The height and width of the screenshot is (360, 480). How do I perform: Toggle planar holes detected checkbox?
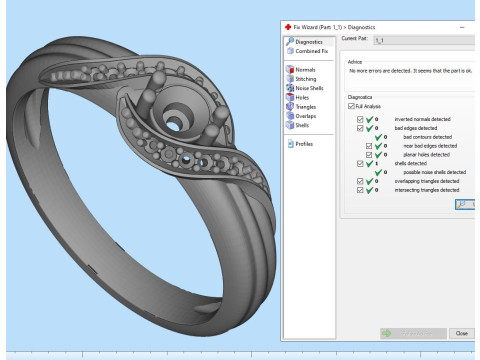click(369, 155)
